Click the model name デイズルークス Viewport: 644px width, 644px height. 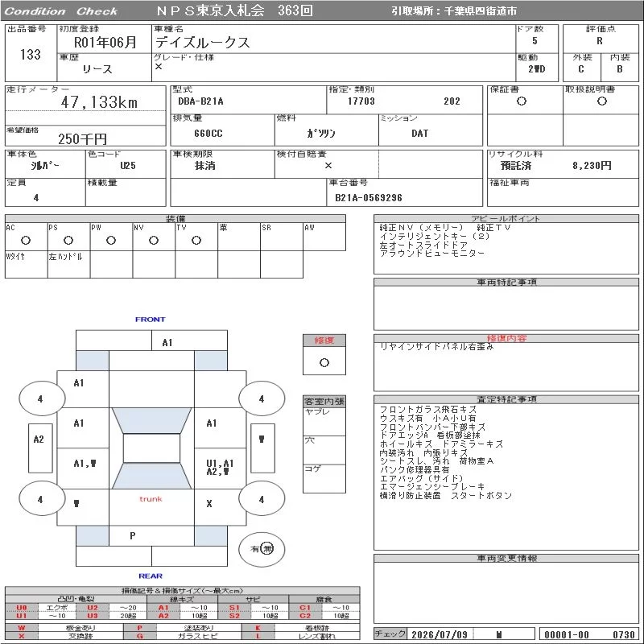pyautogui.click(x=203, y=43)
